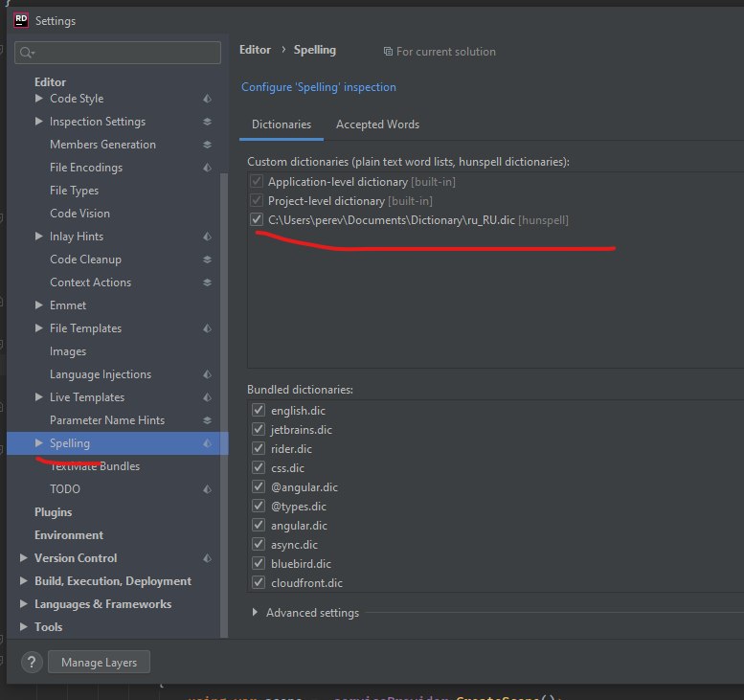Uncheck the rider.dic bundled dictionary

[259, 448]
